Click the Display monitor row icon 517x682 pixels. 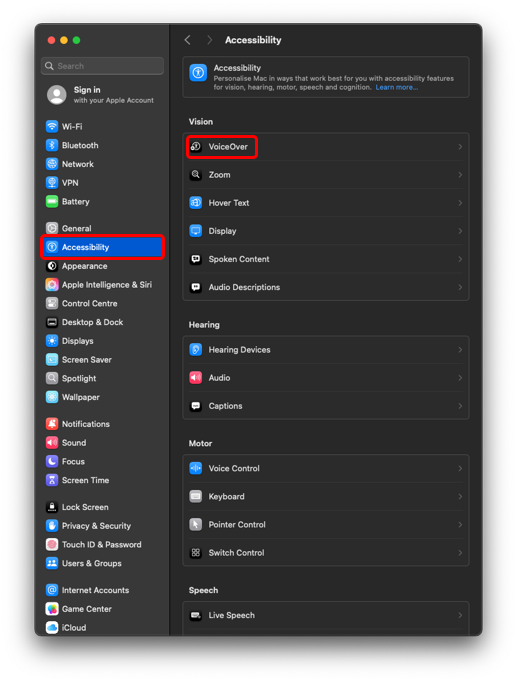click(196, 231)
